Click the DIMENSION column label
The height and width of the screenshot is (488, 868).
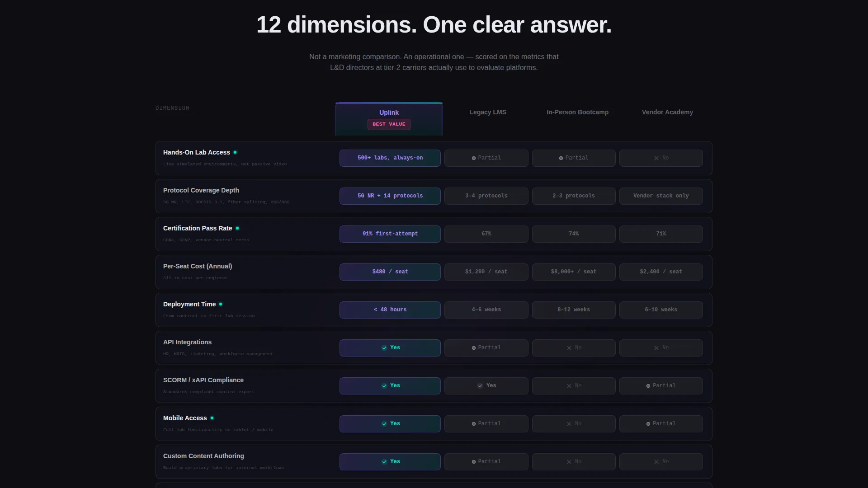point(173,108)
